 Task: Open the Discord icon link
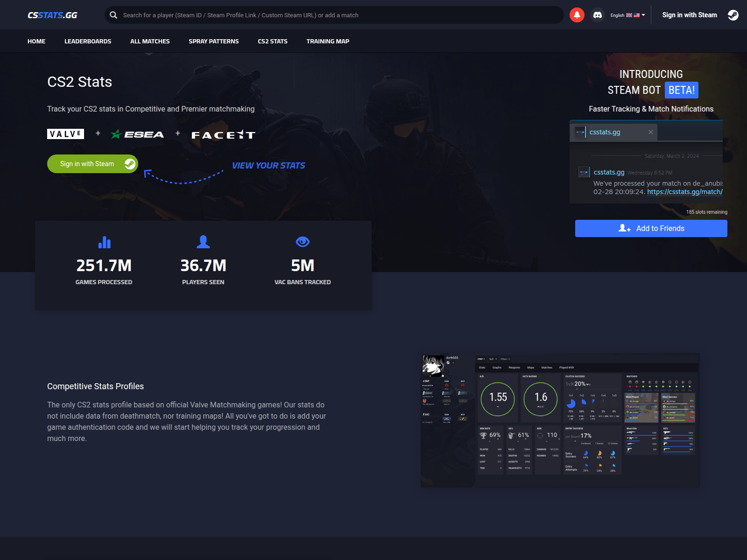tap(598, 15)
